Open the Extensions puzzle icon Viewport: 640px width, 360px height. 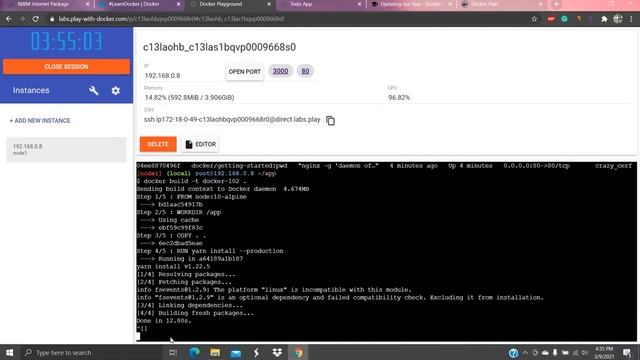coord(604,19)
